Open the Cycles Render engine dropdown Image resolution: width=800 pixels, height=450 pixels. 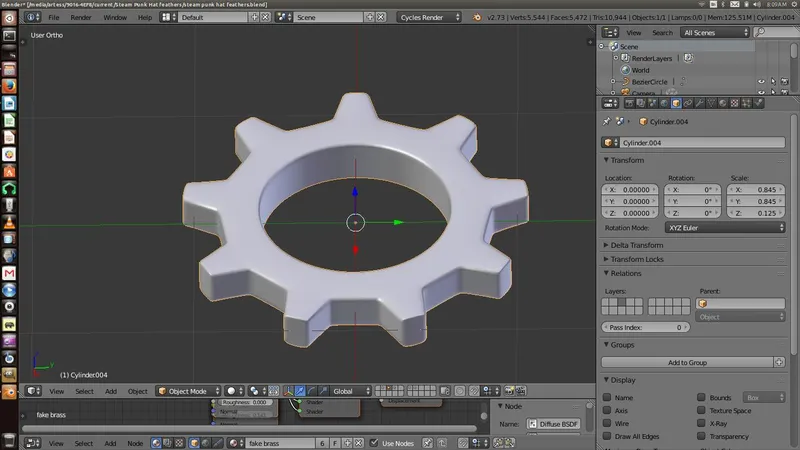coord(429,17)
